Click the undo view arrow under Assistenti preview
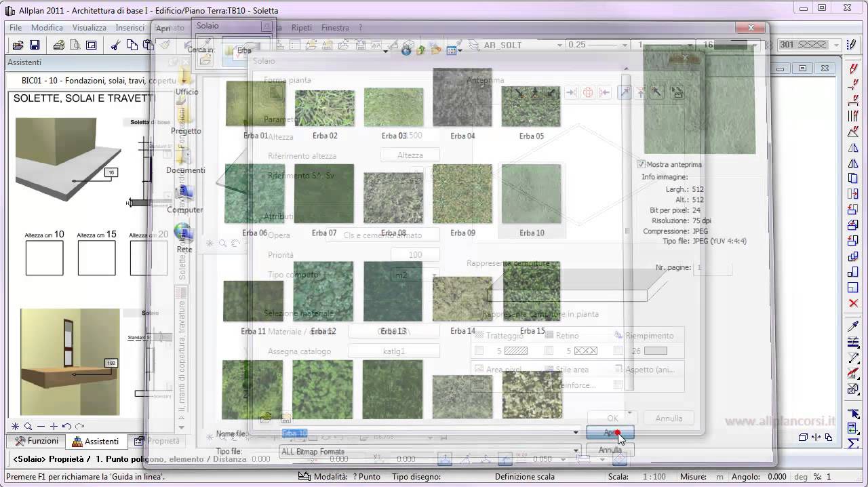Viewport: 868px width, 487px height. coord(66,427)
